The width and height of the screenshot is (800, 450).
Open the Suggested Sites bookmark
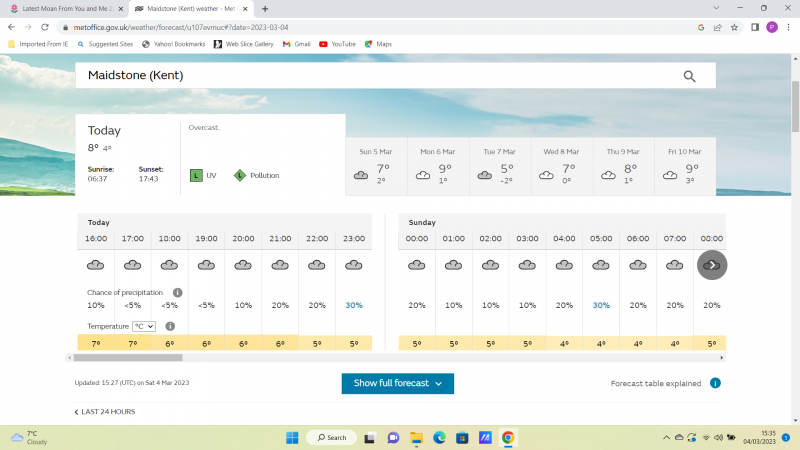pyautogui.click(x=105, y=44)
